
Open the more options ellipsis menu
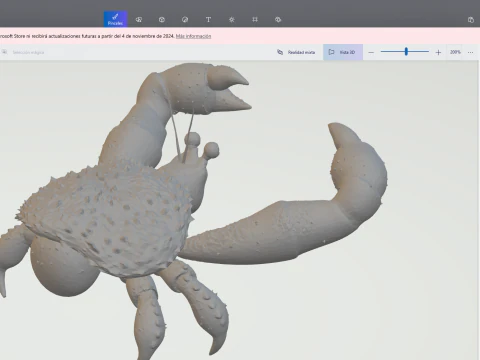(x=470, y=52)
